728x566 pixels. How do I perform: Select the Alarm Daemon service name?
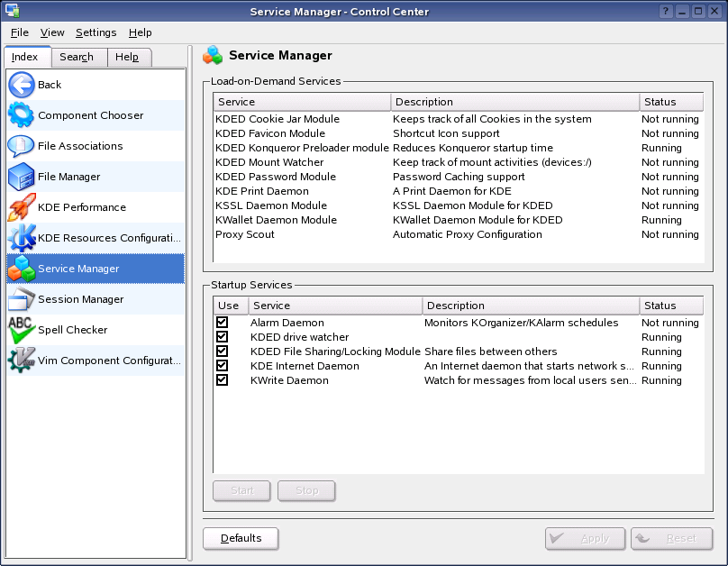287,323
